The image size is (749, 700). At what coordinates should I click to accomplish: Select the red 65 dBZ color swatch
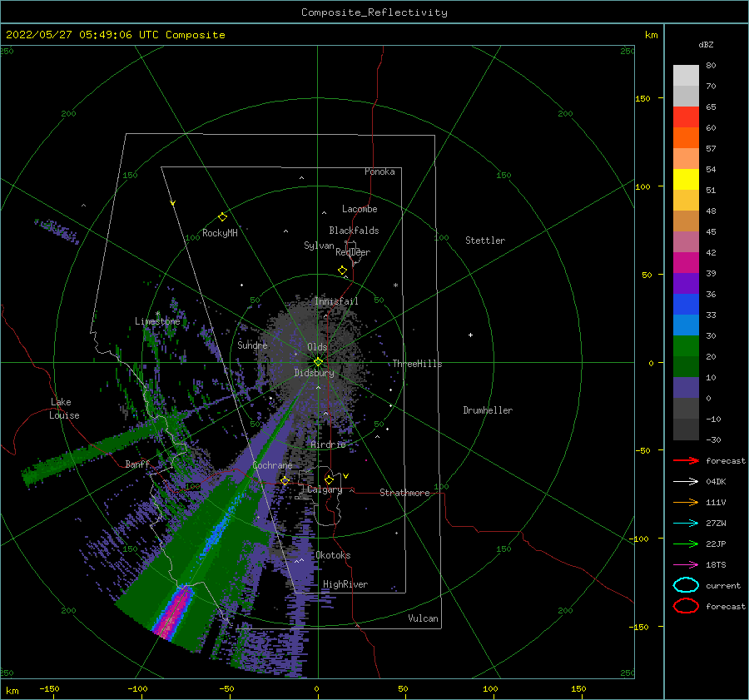[686, 117]
